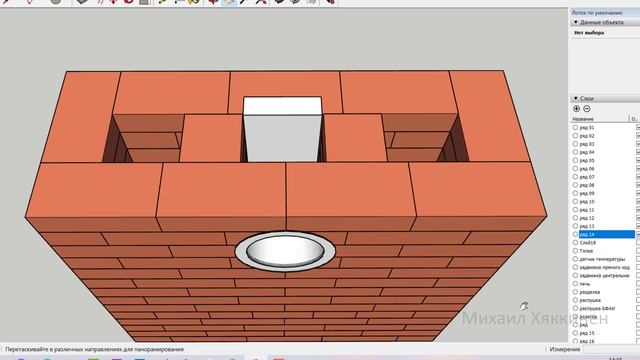The height and width of the screenshot is (360, 640).
Task: Collapse the Слои layers panel
Action: pyautogui.click(x=576, y=98)
